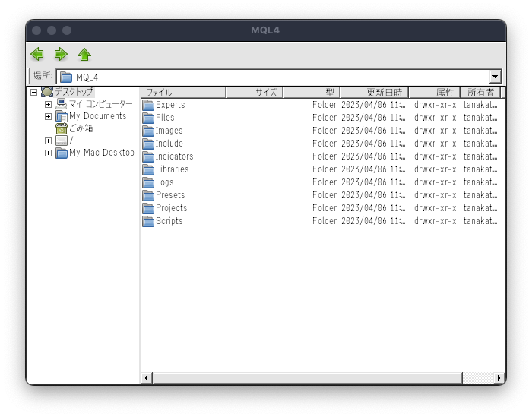Click the Include folder name
This screenshot has width=532, height=417.
pyautogui.click(x=169, y=144)
